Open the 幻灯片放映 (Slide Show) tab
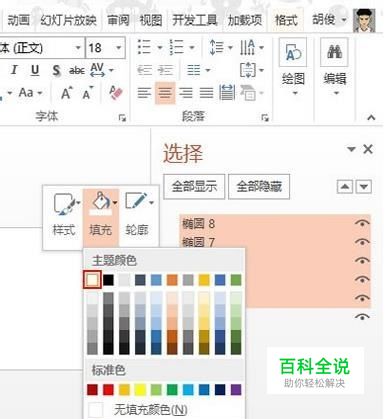 point(68,20)
